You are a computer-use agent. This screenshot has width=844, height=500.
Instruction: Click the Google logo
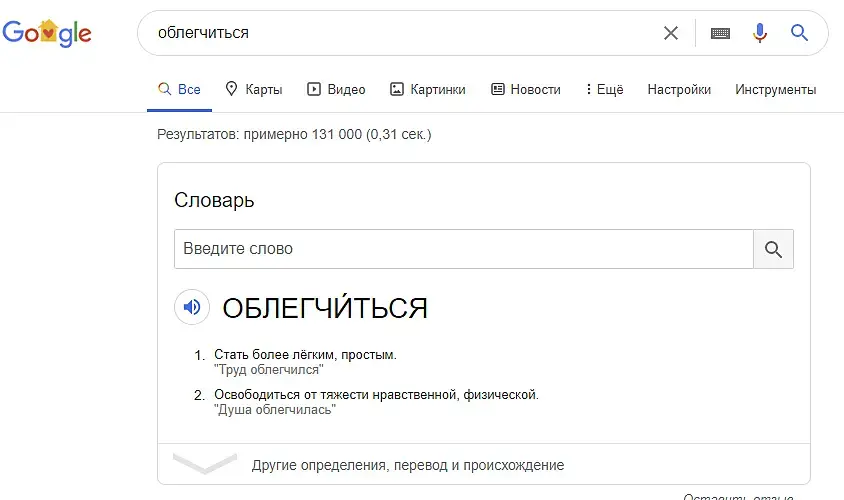[x=47, y=33]
